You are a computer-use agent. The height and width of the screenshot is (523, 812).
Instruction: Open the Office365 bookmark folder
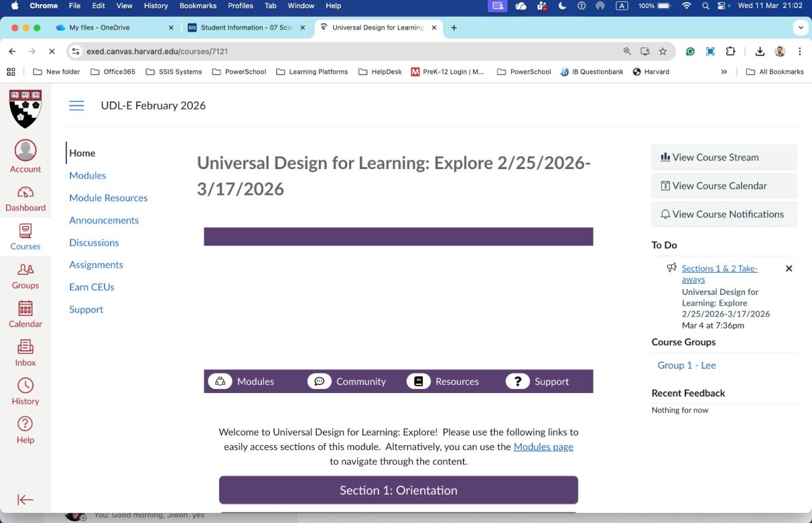[x=112, y=72]
